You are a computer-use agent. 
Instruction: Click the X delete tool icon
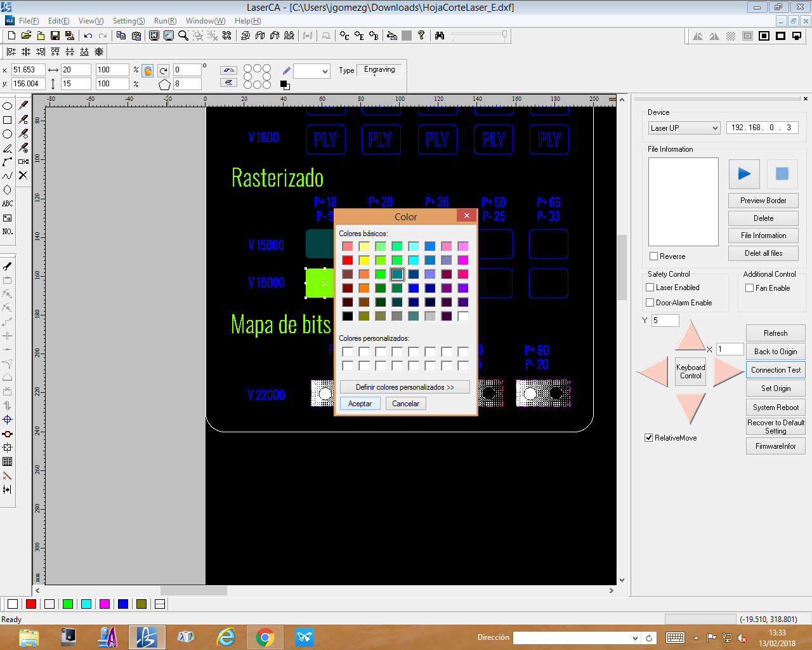click(x=23, y=176)
